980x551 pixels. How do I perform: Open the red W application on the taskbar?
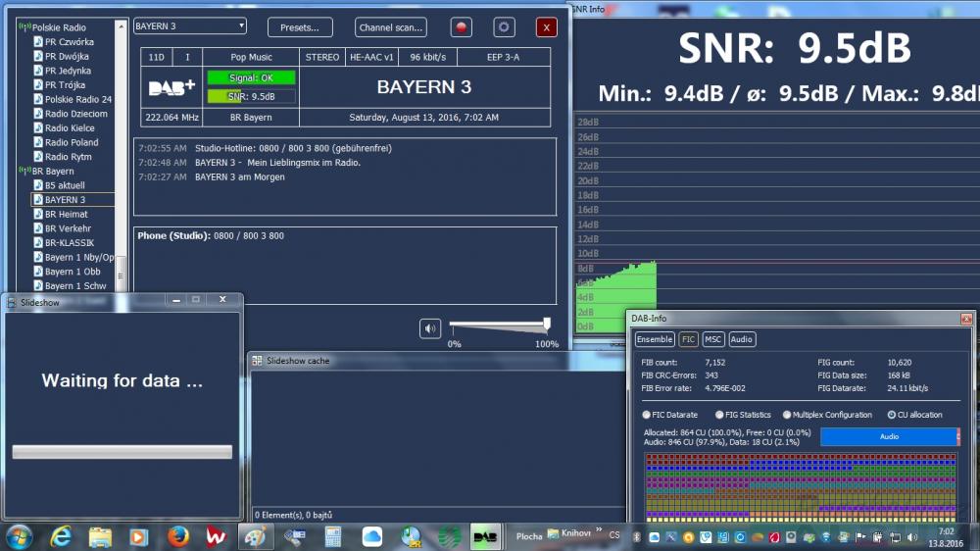pyautogui.click(x=217, y=536)
